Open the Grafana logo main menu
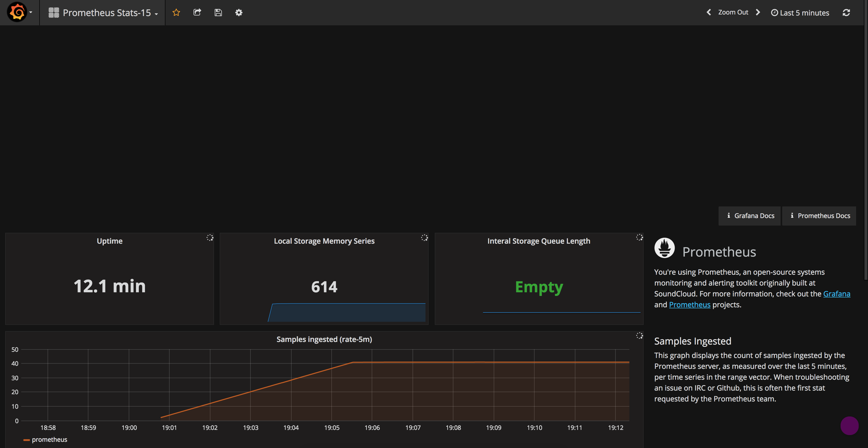 [17, 12]
